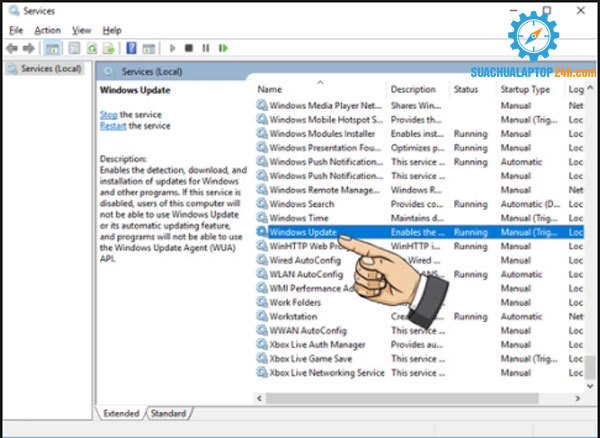600x438 pixels.
Task: Click the vertical scrollbar down arrow
Action: pyautogui.click(x=590, y=386)
